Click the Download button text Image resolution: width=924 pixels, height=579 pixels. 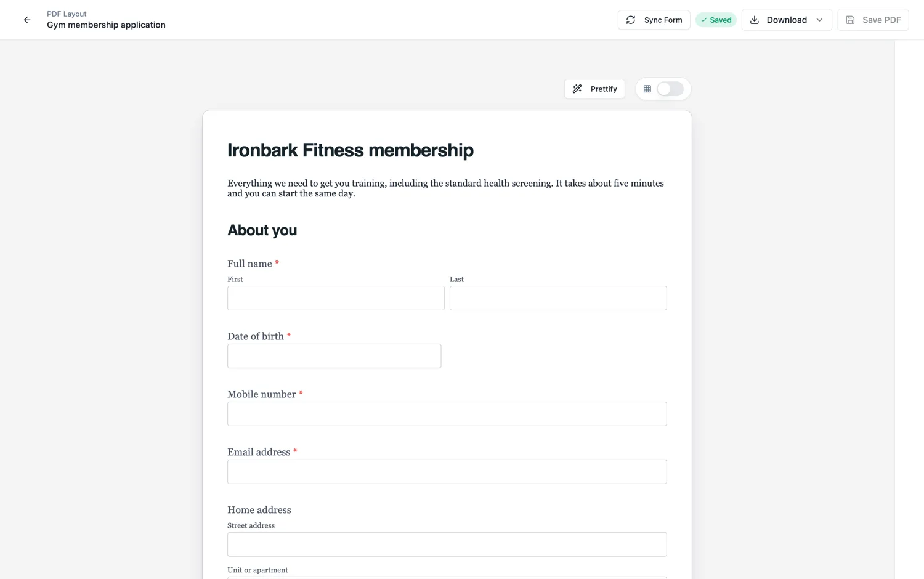[x=787, y=20]
